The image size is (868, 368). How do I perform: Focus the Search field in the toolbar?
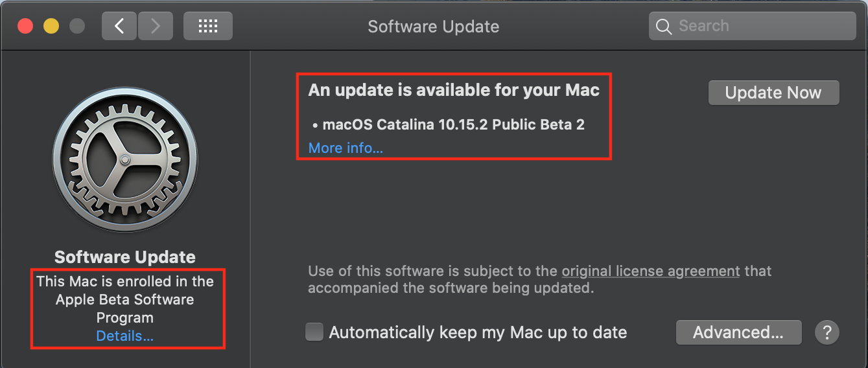pyautogui.click(x=752, y=26)
